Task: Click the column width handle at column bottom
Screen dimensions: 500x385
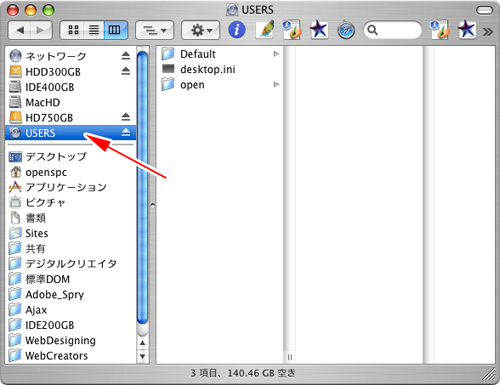Action: click(x=290, y=357)
